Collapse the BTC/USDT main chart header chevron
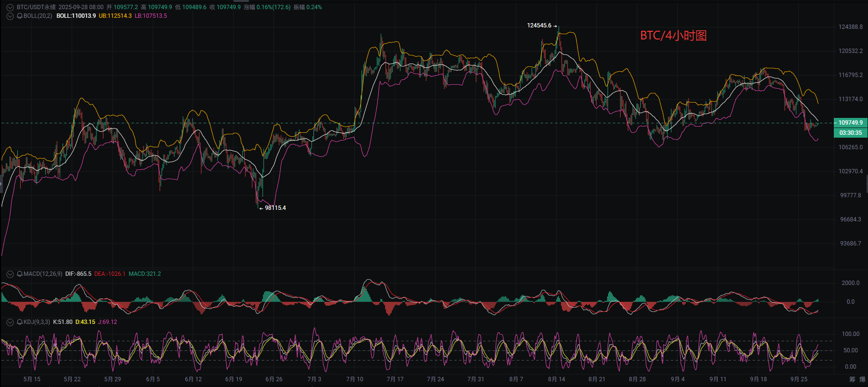The height and width of the screenshot is (387, 868). coord(10,7)
